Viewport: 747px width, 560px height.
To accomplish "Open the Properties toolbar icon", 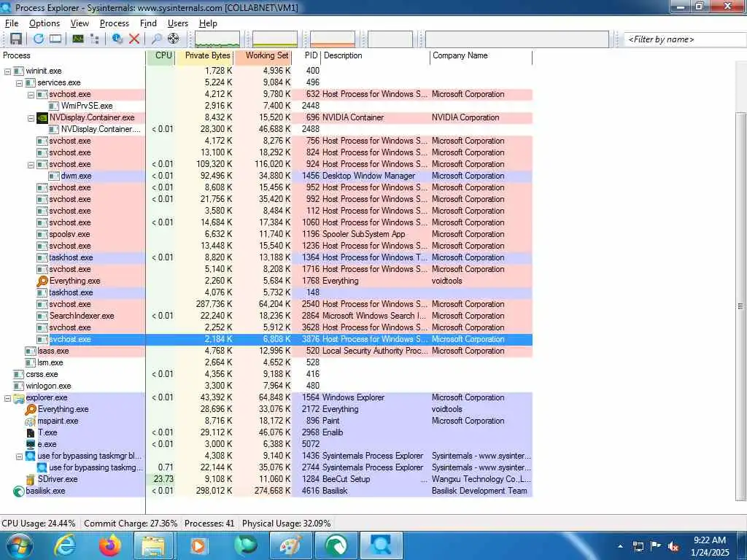I will click(x=117, y=39).
